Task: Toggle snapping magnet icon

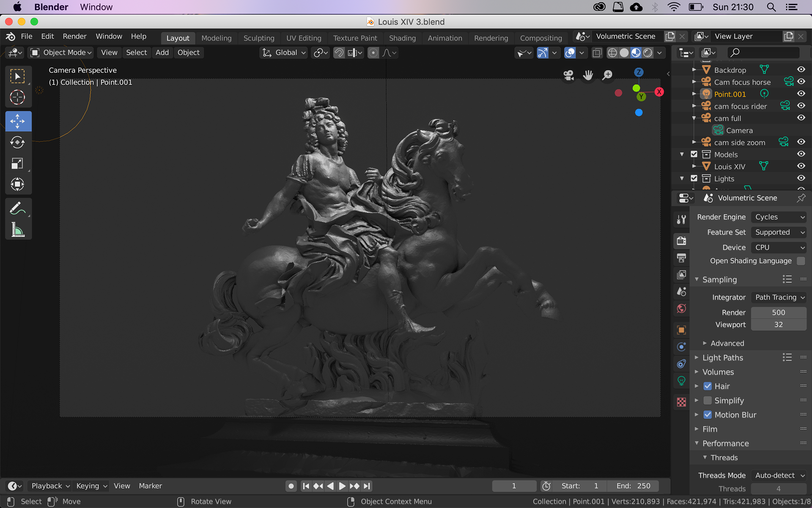Action: click(x=339, y=52)
